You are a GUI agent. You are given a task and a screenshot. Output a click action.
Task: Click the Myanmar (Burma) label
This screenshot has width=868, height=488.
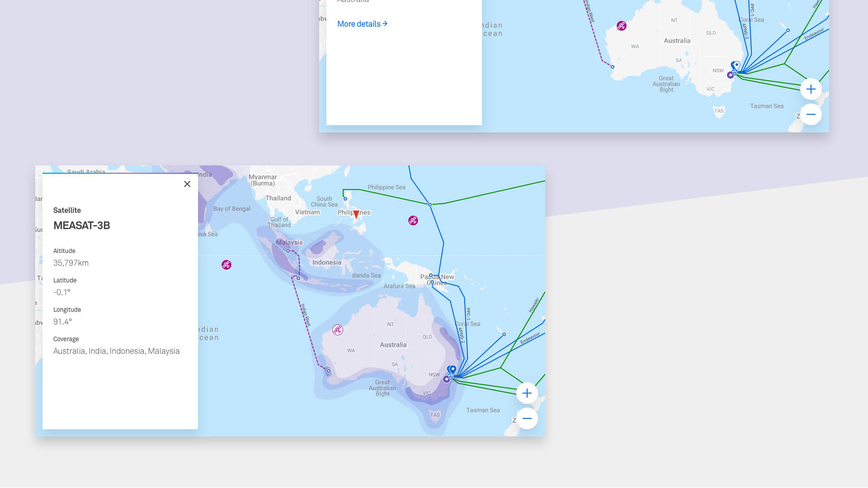coord(263,180)
